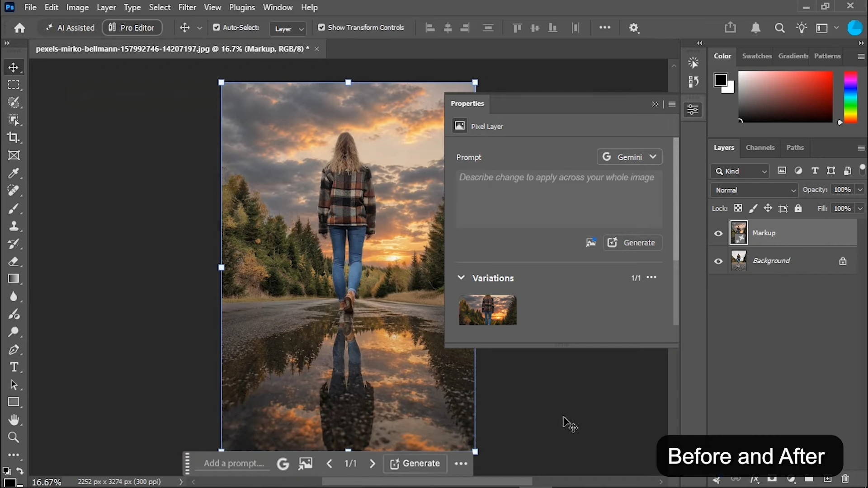Select the Hand tool
This screenshot has height=488, width=868.
pos(14,420)
